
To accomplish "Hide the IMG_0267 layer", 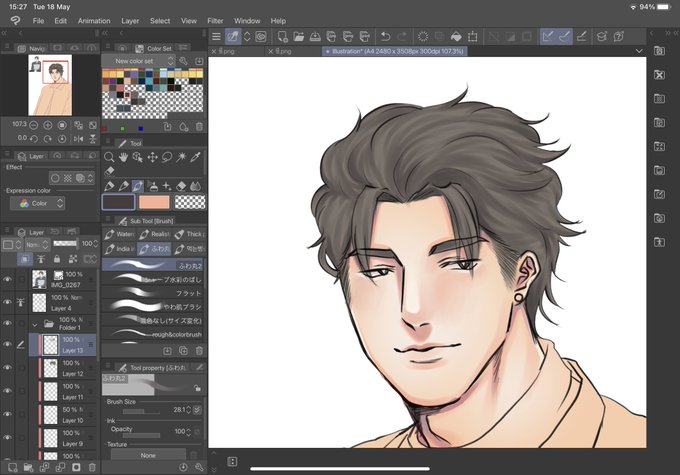I will point(7,279).
